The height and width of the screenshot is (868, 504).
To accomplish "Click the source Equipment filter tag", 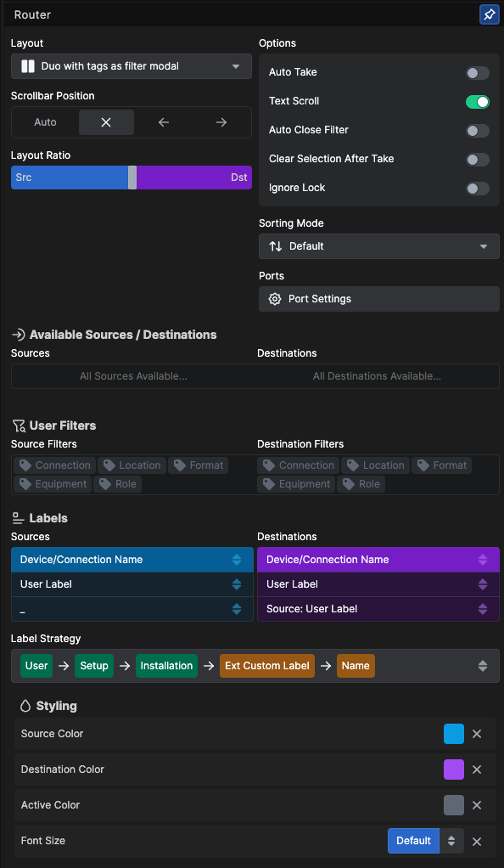I will 53,484.
